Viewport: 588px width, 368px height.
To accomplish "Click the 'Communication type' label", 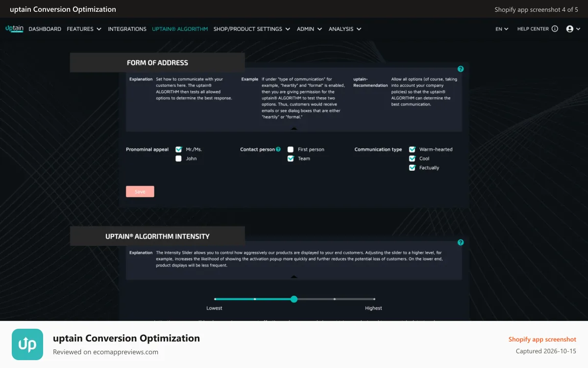I will (x=378, y=149).
